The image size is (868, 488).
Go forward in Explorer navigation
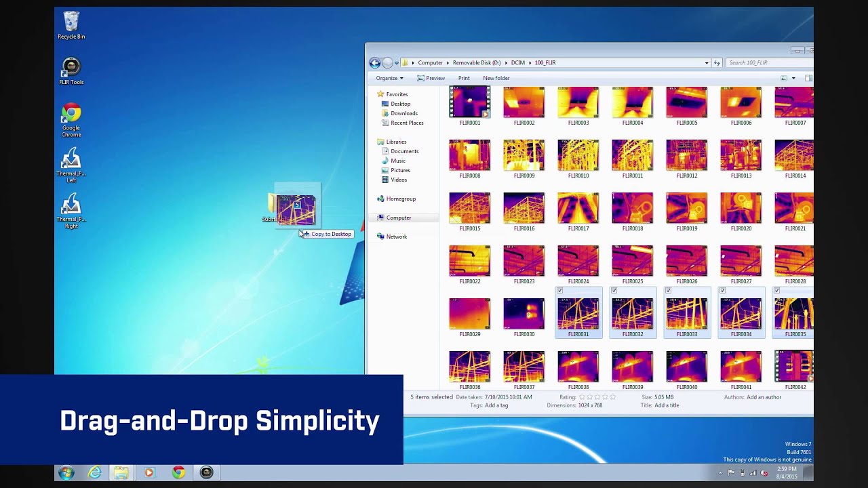[387, 63]
